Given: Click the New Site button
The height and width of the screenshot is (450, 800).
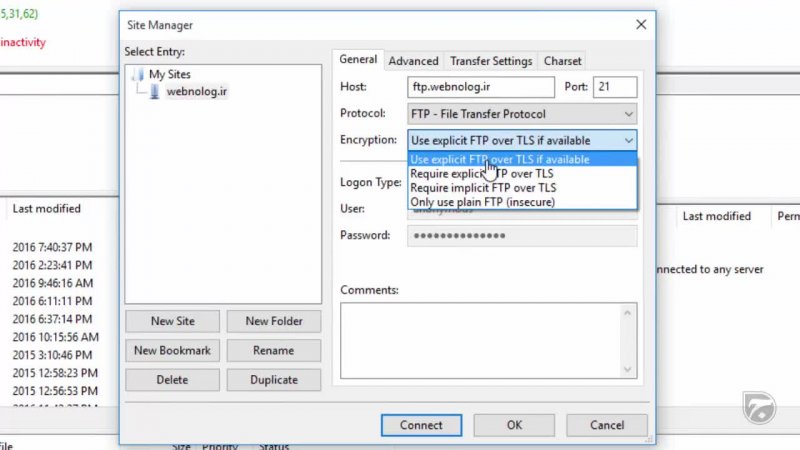Looking at the screenshot, I should point(172,321).
